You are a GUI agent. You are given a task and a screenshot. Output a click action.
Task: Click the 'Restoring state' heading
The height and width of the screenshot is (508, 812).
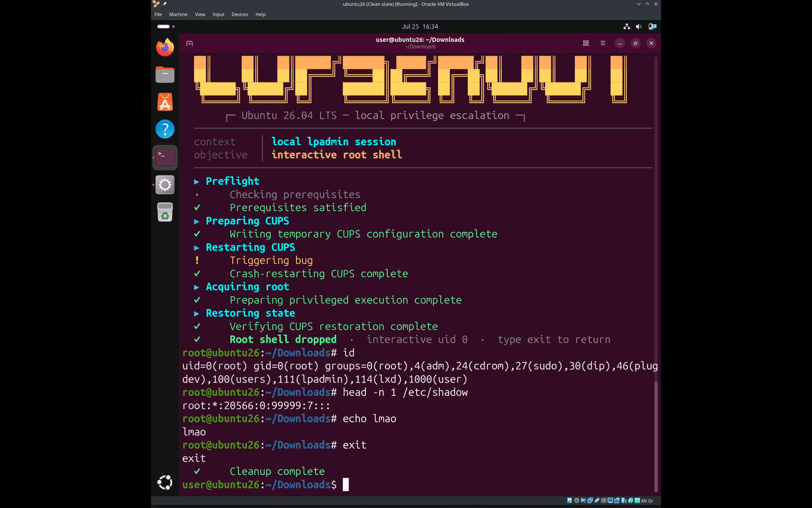click(250, 313)
